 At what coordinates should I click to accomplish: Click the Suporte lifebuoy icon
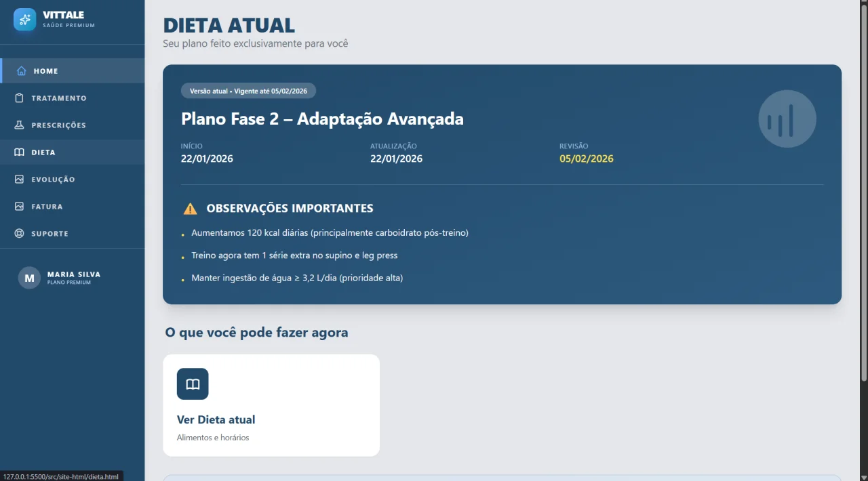(x=19, y=234)
